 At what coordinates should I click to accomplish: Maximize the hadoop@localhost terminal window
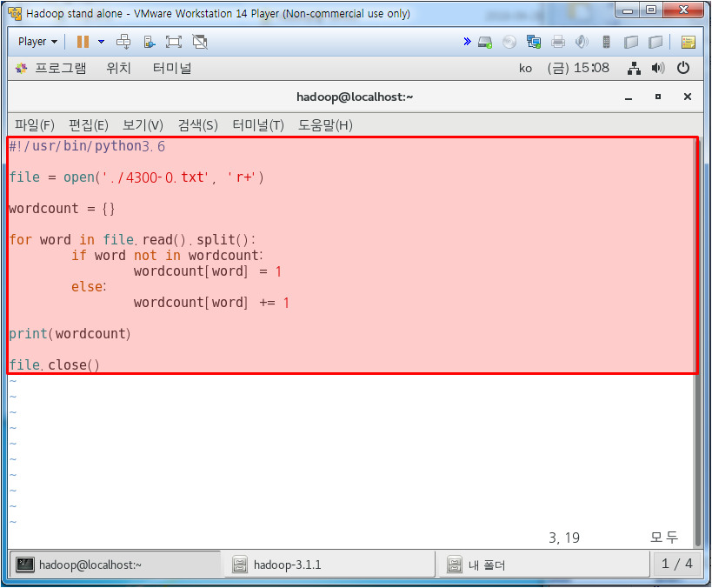tap(658, 97)
